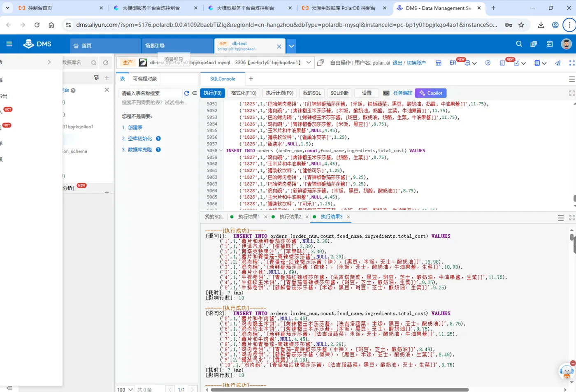Bookmark this page with the star icon
This screenshot has height=392, width=576.
point(521,25)
